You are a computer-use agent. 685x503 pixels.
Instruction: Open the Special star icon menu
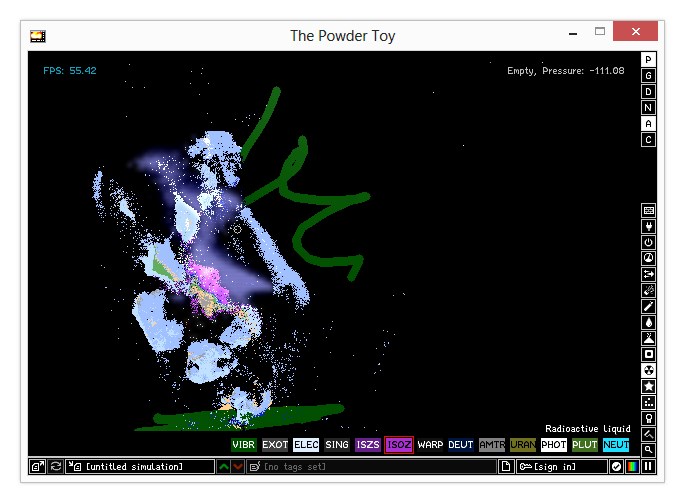[649, 386]
